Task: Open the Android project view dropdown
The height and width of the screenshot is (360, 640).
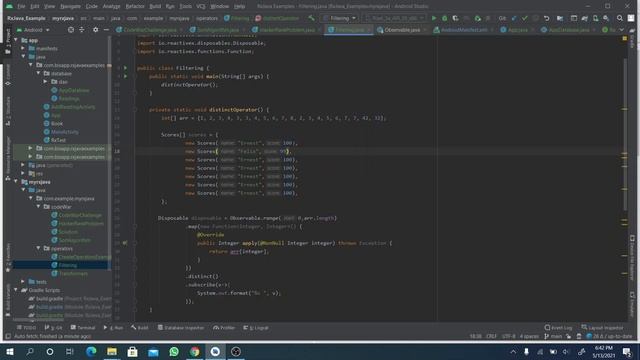Action: (x=33, y=30)
